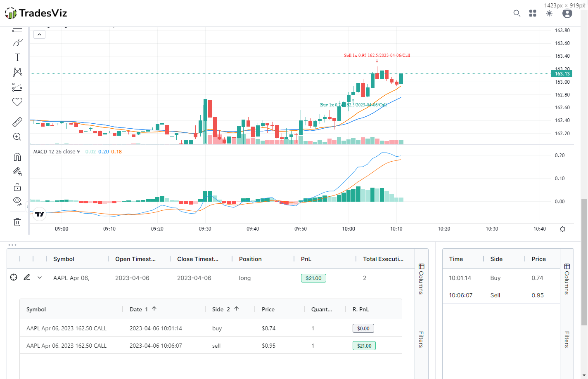Toggle hide all drawings eye icon

pyautogui.click(x=17, y=202)
